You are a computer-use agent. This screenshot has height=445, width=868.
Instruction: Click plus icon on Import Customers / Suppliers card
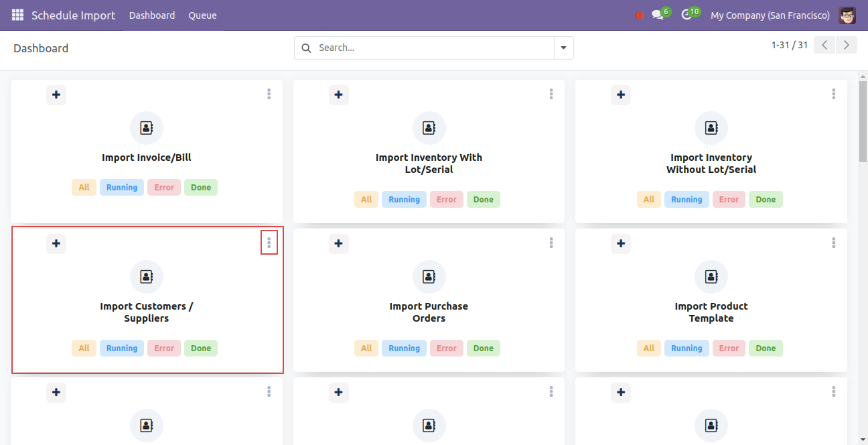(56, 243)
